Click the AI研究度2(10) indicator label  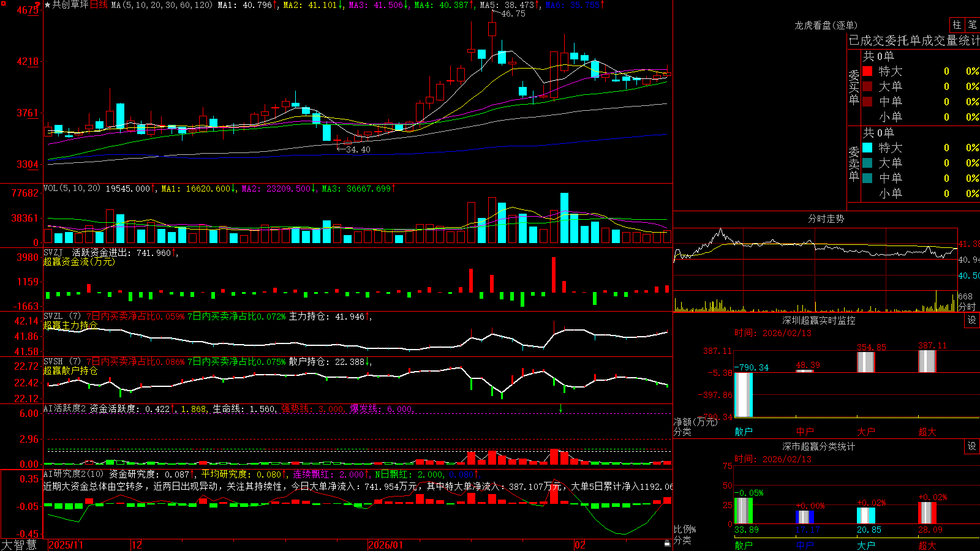[73, 474]
